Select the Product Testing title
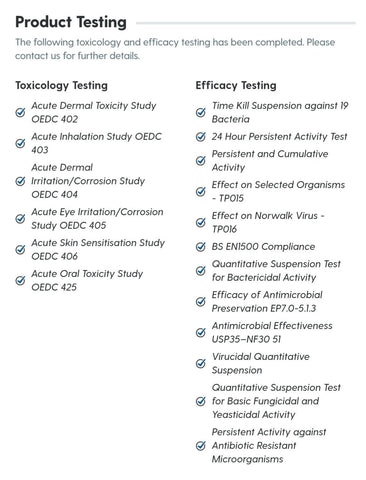This screenshot has width=366, height=480. pyautogui.click(x=71, y=22)
